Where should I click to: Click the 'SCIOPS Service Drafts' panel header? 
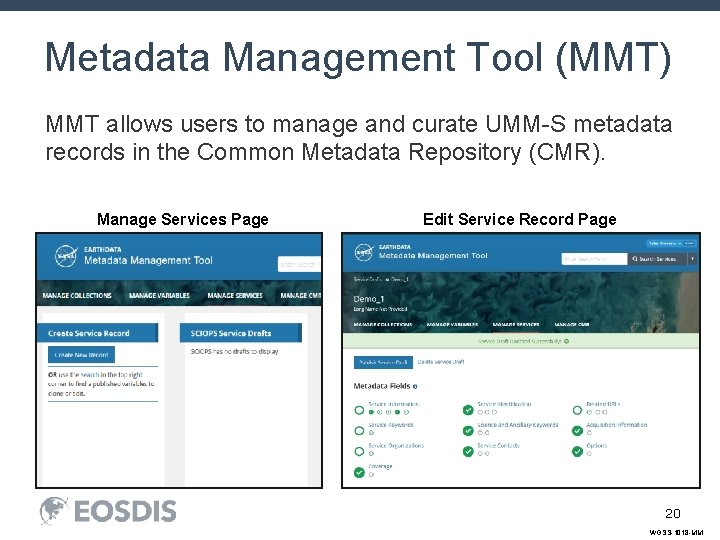(241, 333)
